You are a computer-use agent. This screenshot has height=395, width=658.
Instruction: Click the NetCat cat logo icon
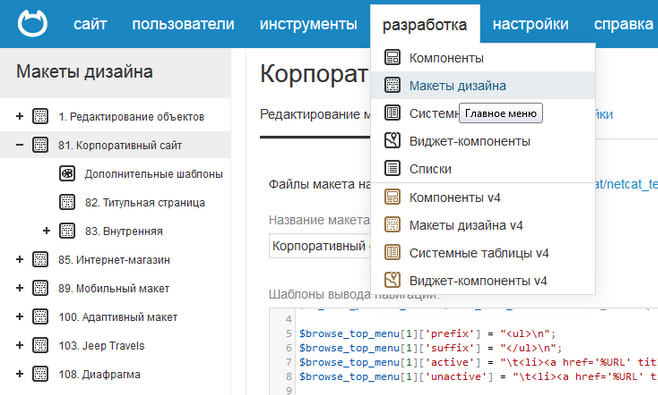pyautogui.click(x=32, y=24)
